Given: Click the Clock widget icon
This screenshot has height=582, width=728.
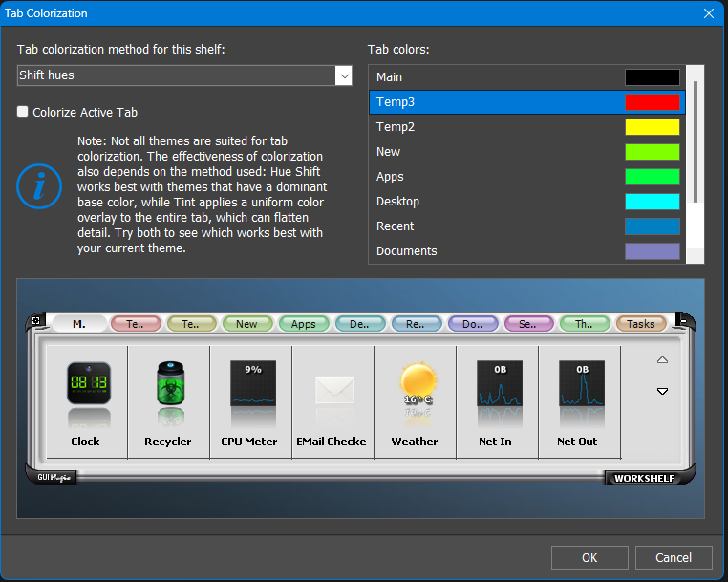Looking at the screenshot, I should (86, 384).
